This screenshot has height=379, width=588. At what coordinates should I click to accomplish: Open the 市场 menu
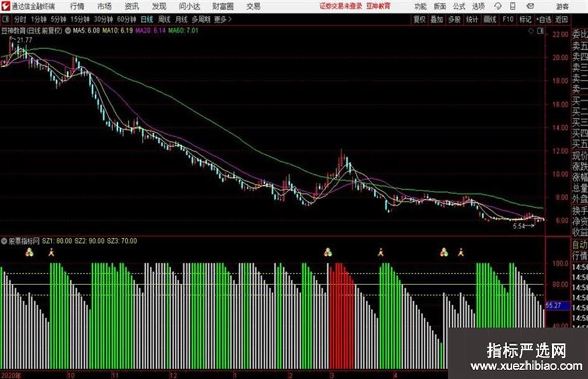[x=105, y=6]
